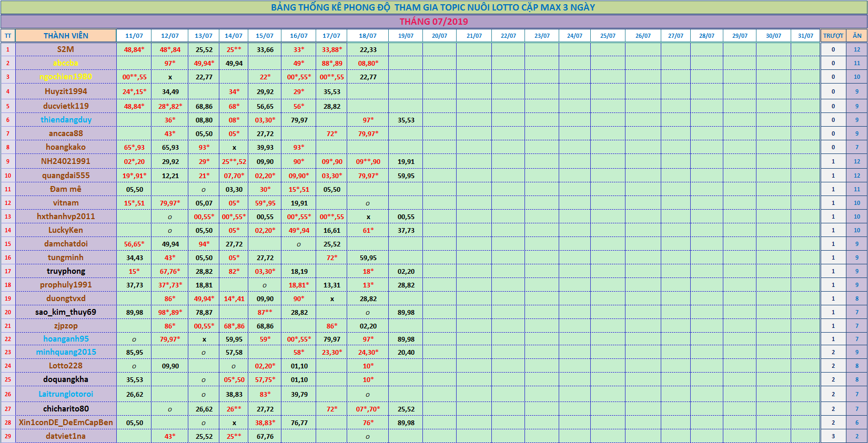
Task: Click minhquang2015's 19/07 cell showing 20,40
Action: tap(406, 353)
